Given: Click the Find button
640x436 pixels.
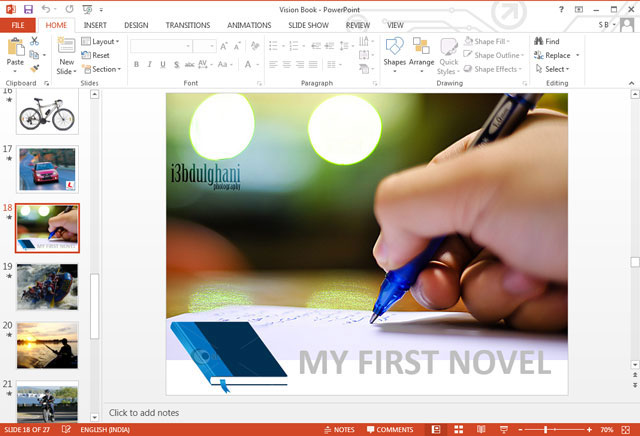Looking at the screenshot, I should [x=547, y=41].
